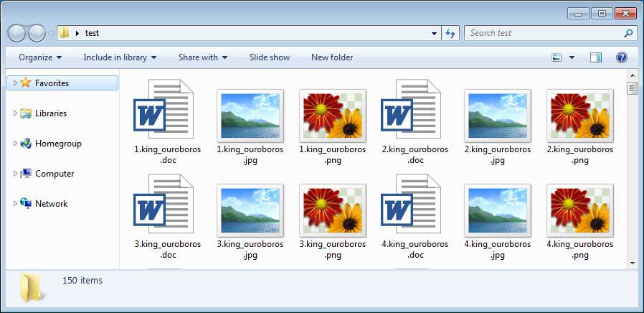Click the Favorites star icon
This screenshot has height=313, width=644.
pos(26,83)
